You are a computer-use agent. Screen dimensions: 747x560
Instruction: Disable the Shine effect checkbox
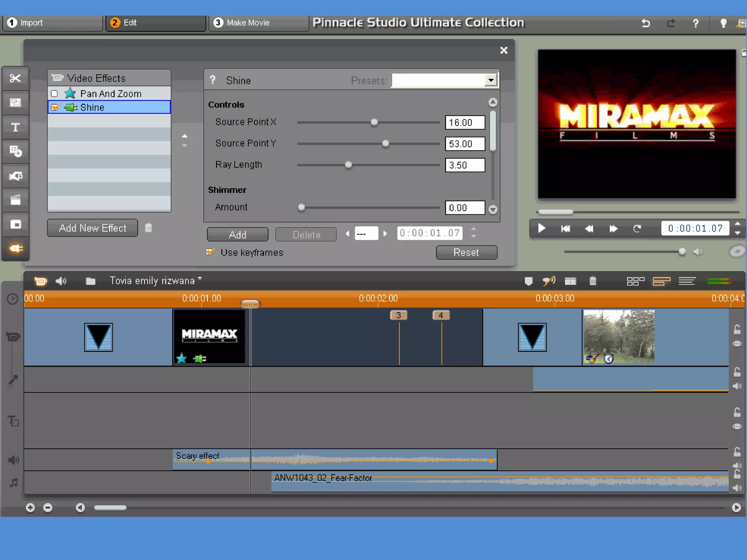coord(55,107)
